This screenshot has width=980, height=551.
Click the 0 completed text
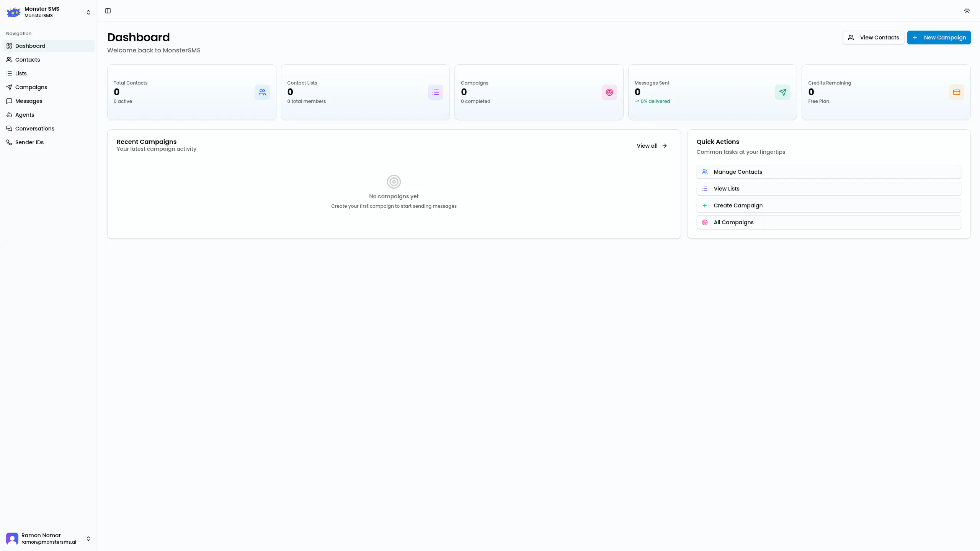click(475, 101)
